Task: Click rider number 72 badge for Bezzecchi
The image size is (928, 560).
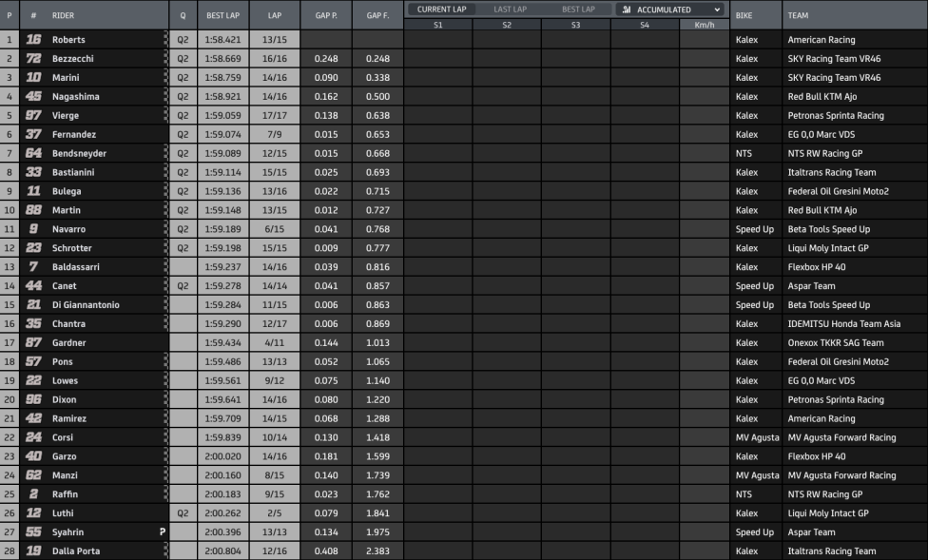Action: pyautogui.click(x=33, y=59)
